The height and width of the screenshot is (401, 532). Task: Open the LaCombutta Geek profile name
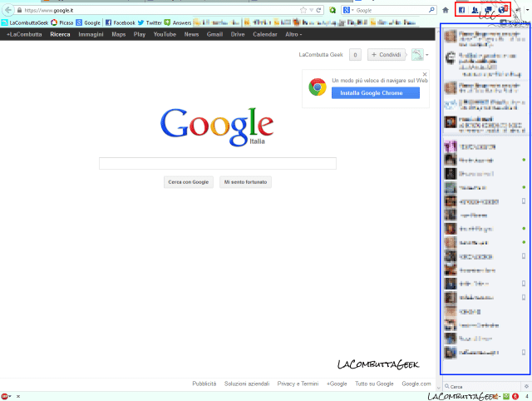pyautogui.click(x=321, y=55)
